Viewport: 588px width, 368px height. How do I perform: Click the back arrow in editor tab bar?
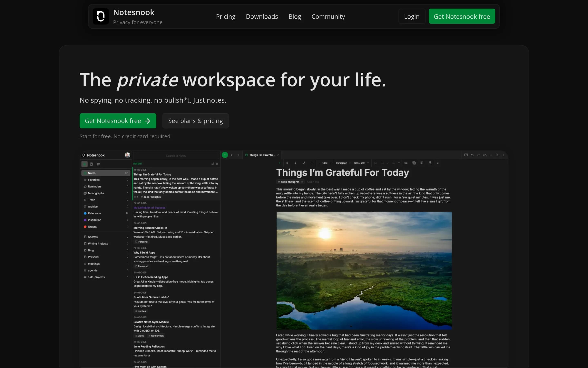point(232,155)
